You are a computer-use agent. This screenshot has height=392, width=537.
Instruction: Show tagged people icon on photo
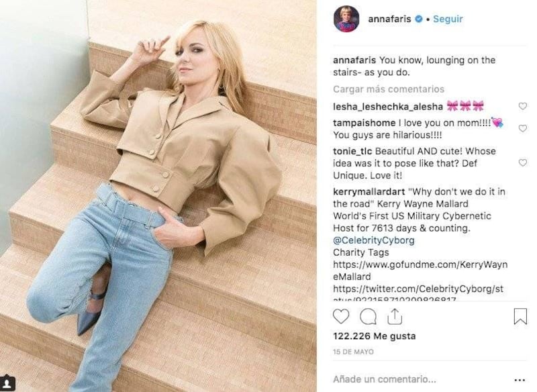(7, 383)
